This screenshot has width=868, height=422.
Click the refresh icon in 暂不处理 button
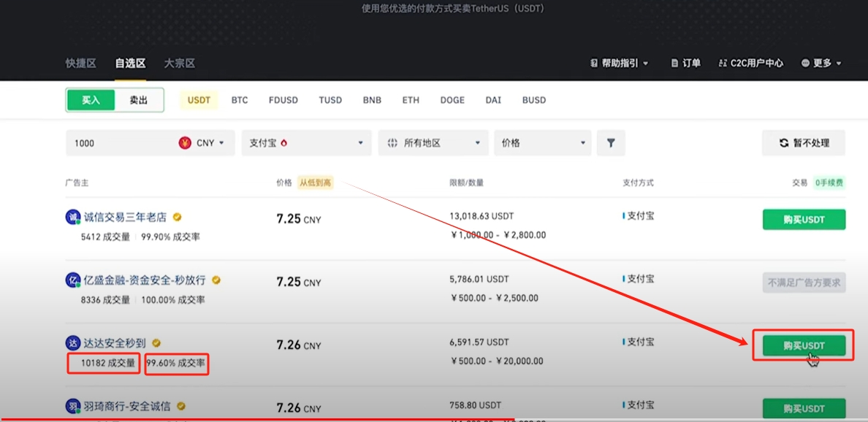[783, 143]
